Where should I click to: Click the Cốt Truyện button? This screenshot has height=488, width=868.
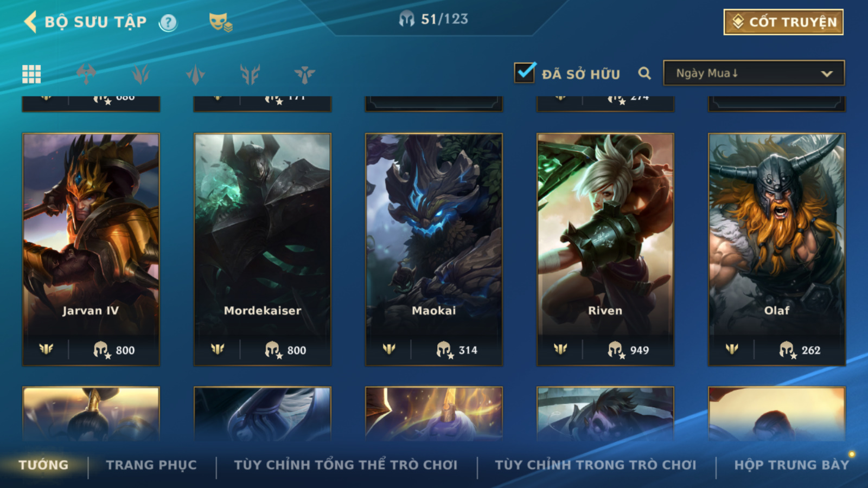click(783, 22)
